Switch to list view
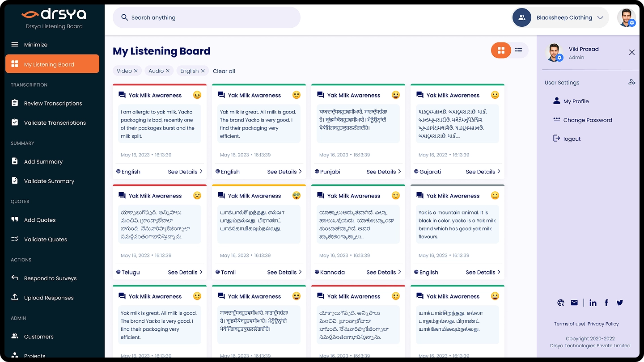 [519, 51]
